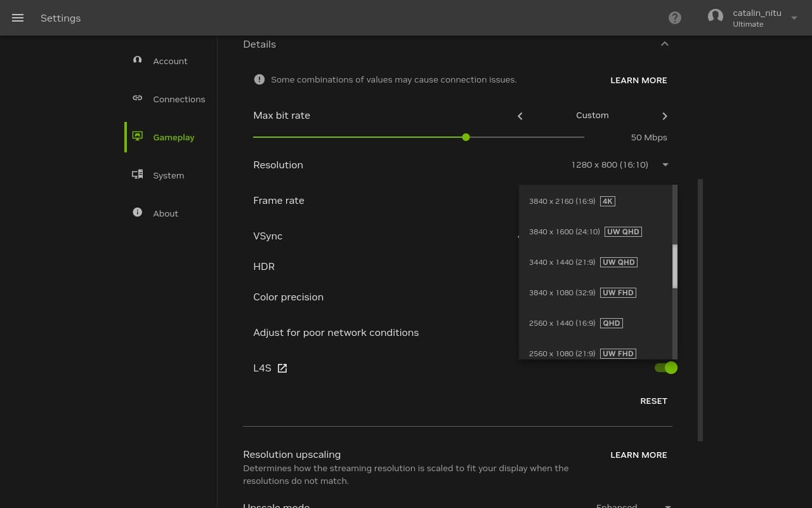Click the user profile avatar icon

click(716, 17)
